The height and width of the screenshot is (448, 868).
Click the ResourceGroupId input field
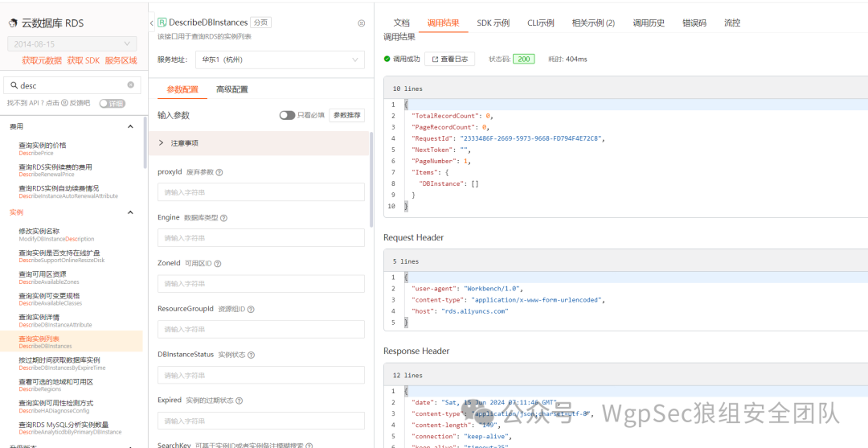click(x=260, y=329)
